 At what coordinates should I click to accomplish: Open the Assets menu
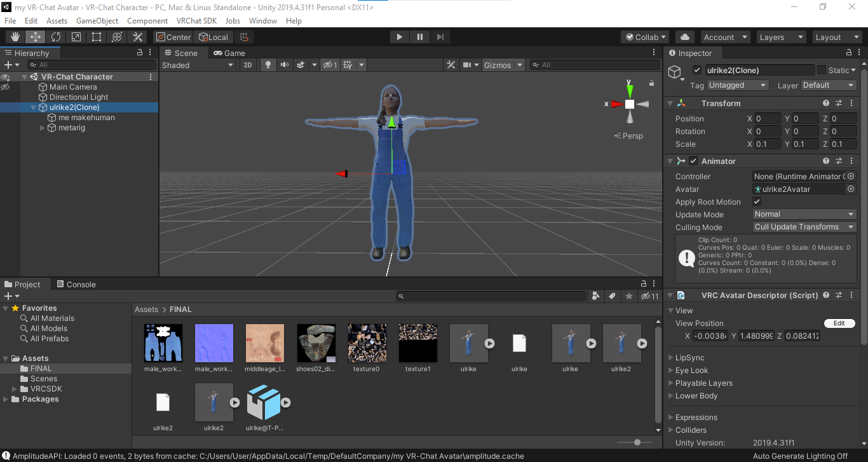coord(57,20)
